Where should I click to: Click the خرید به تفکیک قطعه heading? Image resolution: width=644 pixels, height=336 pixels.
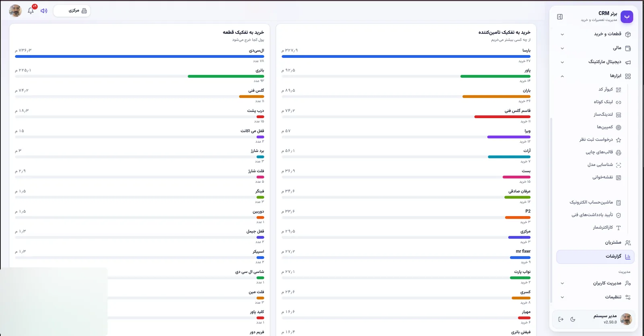244,32
